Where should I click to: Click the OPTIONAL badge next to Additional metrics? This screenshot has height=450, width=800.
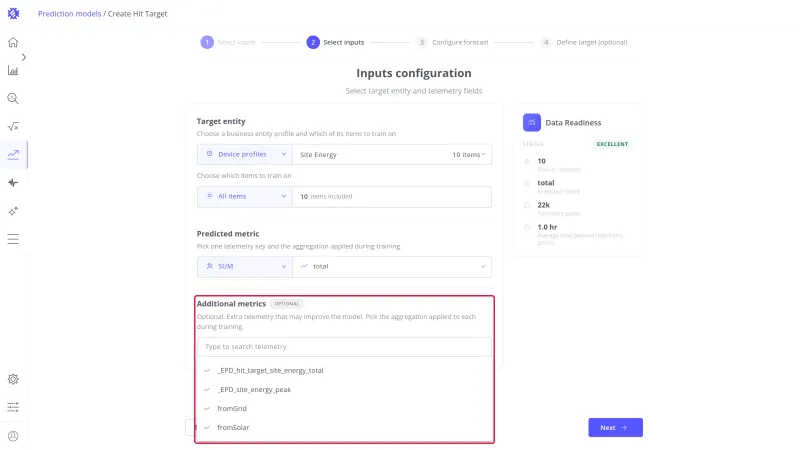287,304
